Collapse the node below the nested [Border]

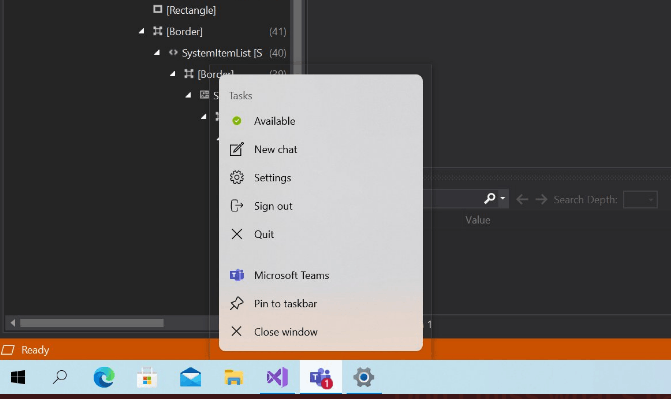tap(188, 95)
